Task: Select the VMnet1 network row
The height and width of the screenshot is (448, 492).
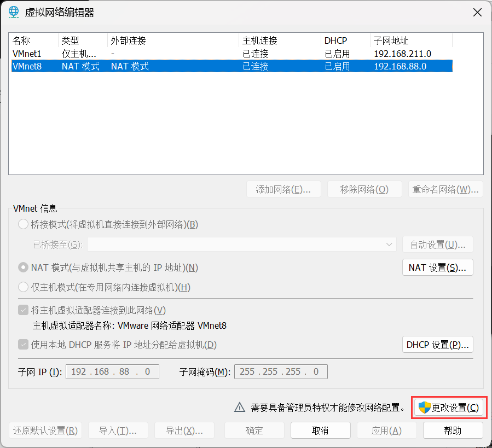Action: coord(232,54)
